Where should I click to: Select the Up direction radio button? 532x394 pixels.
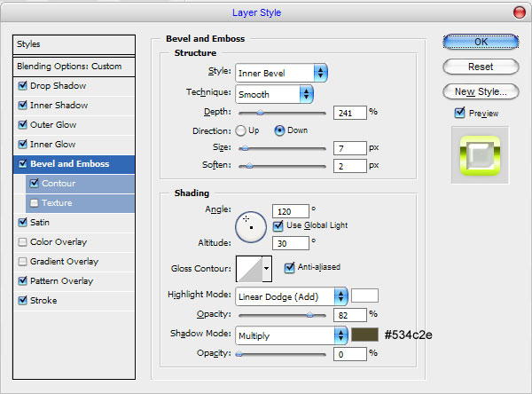tap(240, 130)
